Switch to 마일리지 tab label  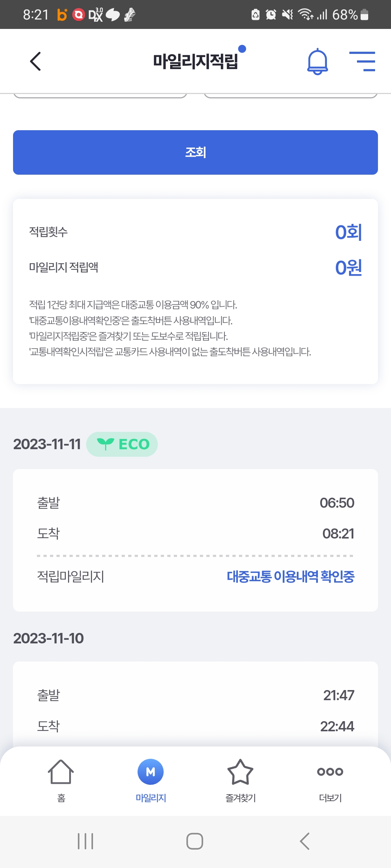pyautogui.click(x=151, y=798)
